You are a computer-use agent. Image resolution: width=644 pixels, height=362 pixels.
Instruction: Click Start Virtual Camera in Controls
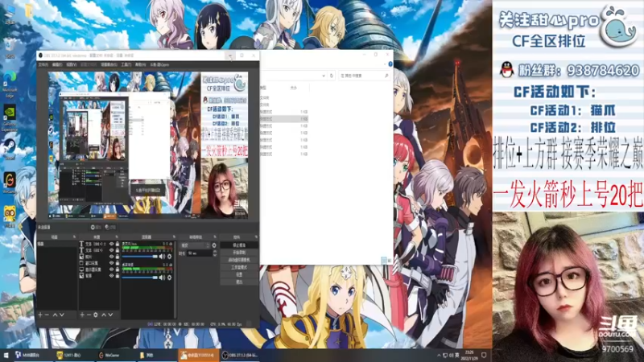tap(239, 260)
